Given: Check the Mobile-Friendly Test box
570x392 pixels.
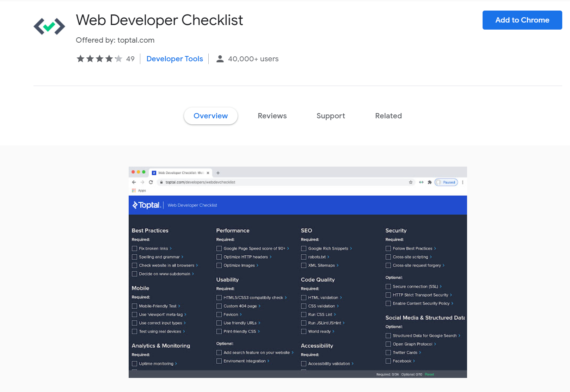Looking at the screenshot, I should tap(134, 306).
